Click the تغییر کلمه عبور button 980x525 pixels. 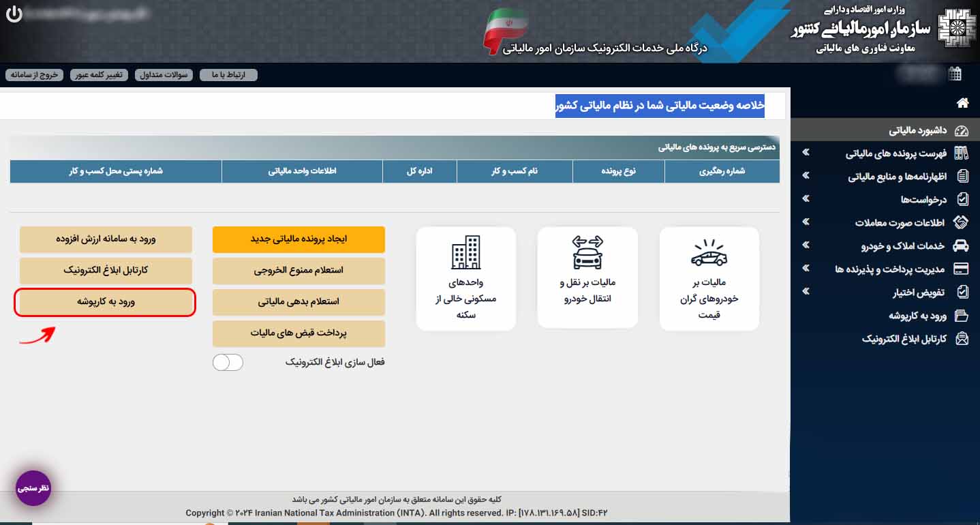[x=99, y=74]
